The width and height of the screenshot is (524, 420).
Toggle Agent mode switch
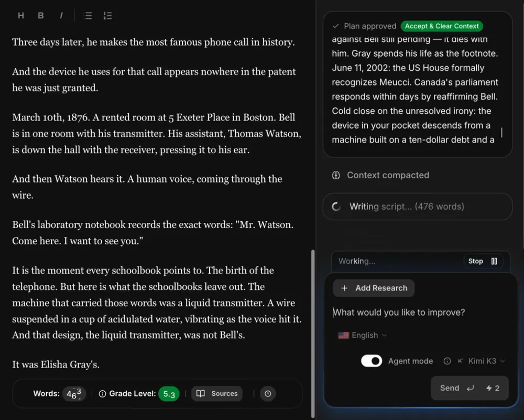click(372, 361)
